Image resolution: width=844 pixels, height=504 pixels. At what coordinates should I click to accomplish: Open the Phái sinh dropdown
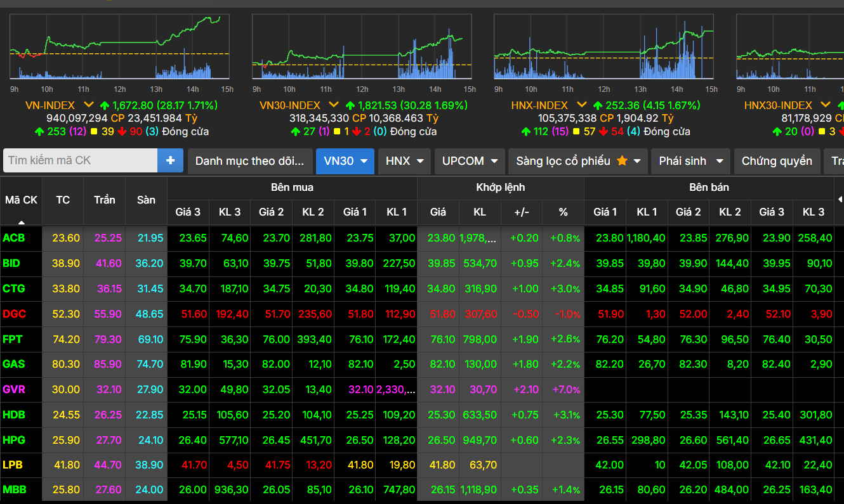[719, 161]
